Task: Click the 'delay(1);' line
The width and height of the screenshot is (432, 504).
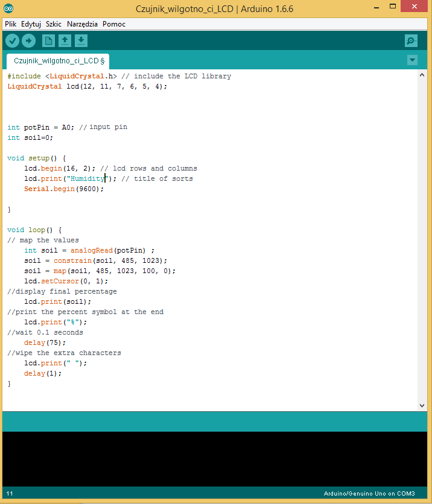Action: [x=43, y=374]
